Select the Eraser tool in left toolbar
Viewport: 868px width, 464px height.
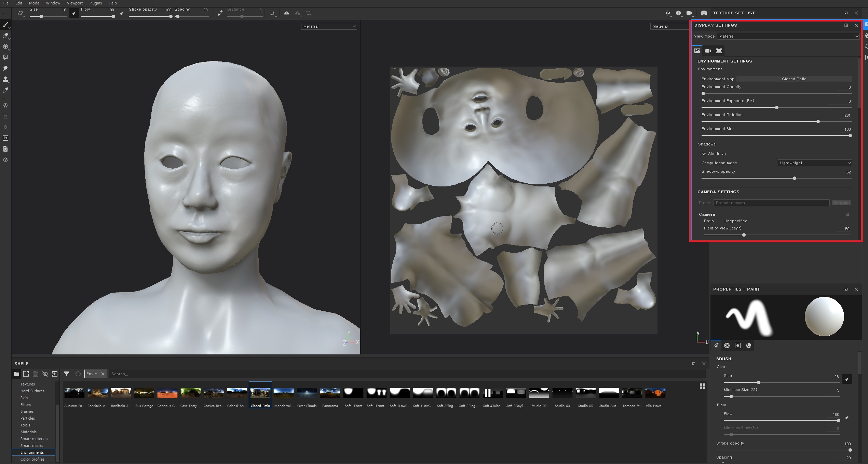5,36
